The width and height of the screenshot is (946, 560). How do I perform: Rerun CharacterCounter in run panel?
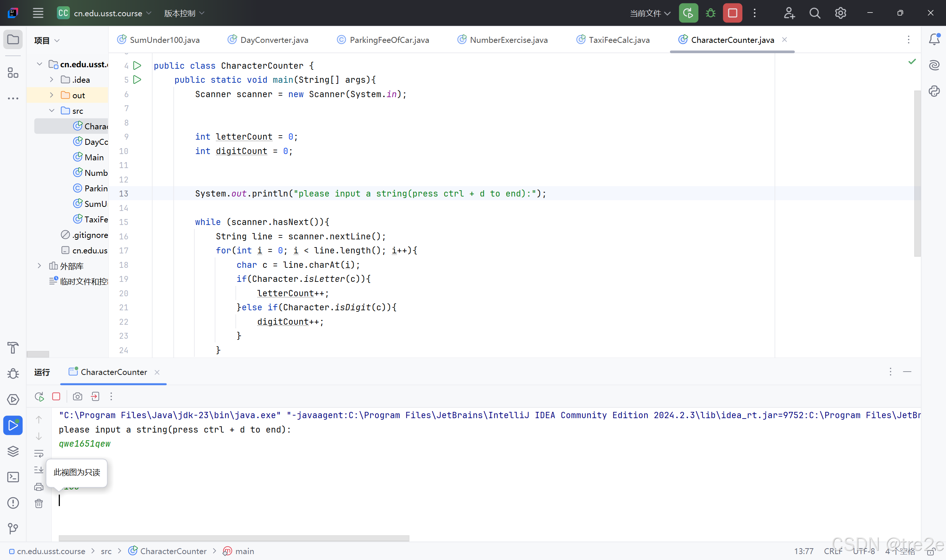(39, 396)
